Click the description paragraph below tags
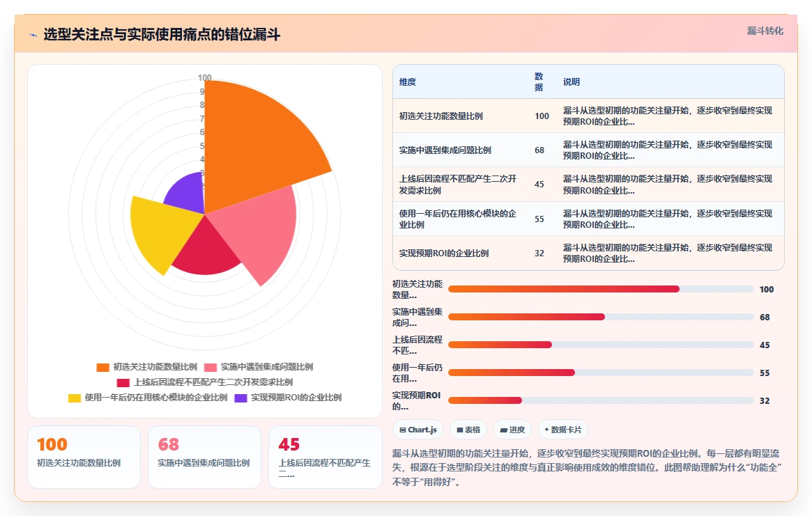Image resolution: width=812 pixels, height=516 pixels. tap(588, 468)
